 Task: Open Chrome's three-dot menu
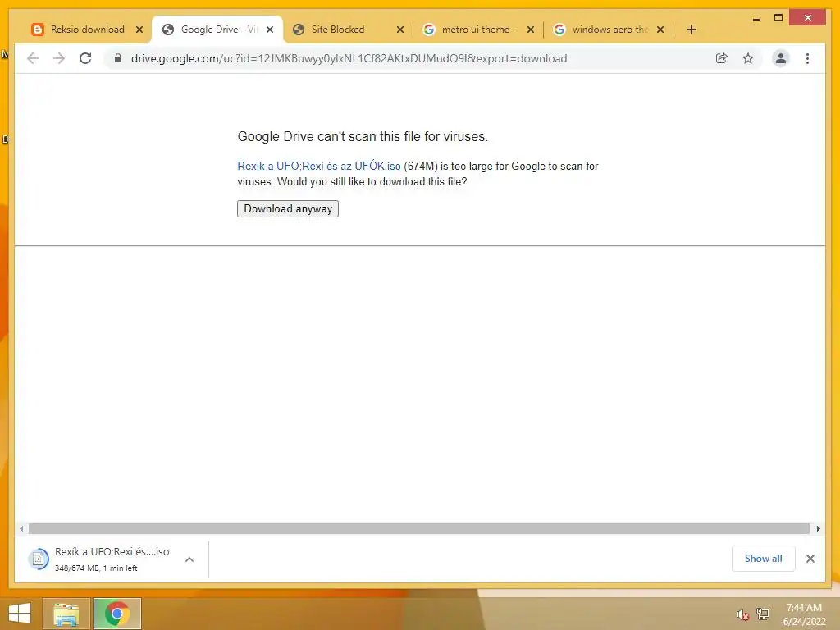(807, 58)
